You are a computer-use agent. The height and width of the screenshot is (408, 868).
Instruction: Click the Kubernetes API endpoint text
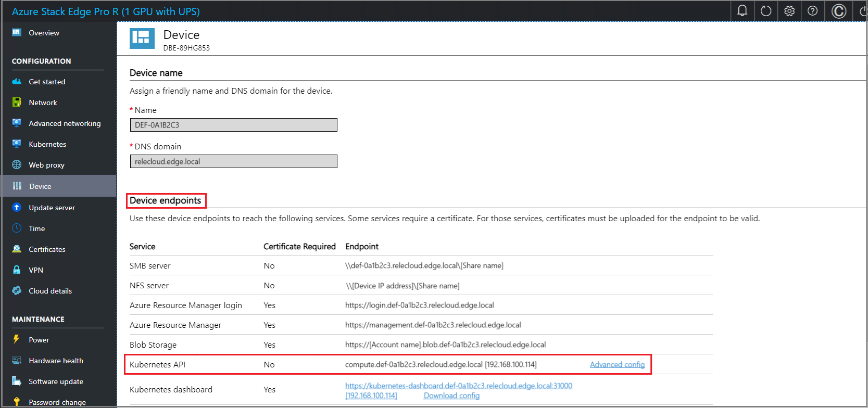[x=441, y=364]
